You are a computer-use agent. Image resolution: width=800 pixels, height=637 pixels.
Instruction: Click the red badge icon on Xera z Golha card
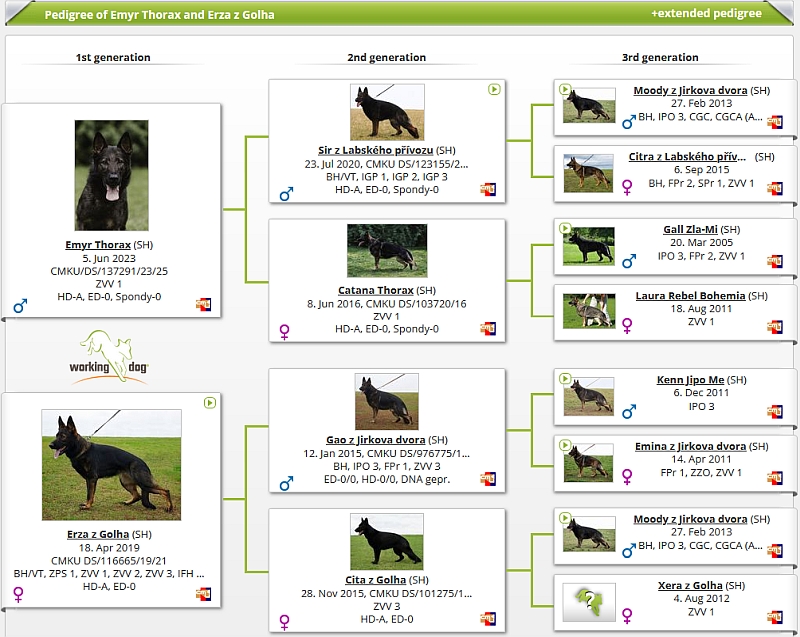click(x=774, y=617)
